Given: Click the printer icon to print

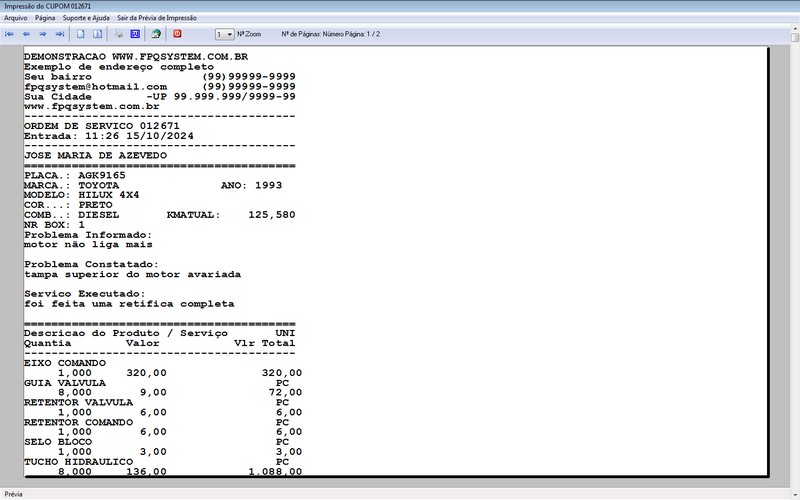Looking at the screenshot, I should click(118, 33).
